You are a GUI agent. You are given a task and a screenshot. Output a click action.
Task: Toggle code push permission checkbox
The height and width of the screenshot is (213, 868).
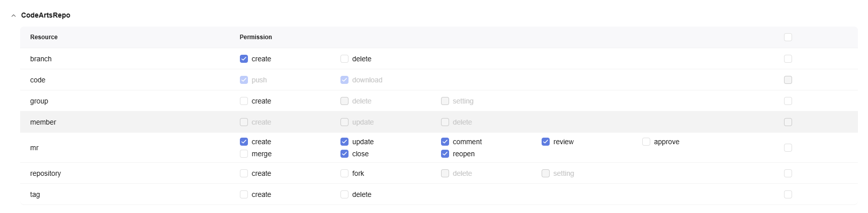pyautogui.click(x=244, y=80)
